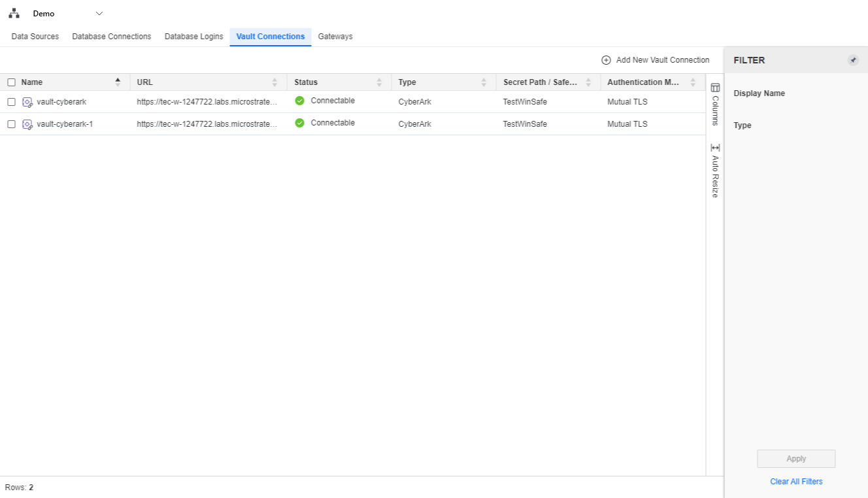Click the Clear All Filters link
868x498 pixels.
coord(796,482)
